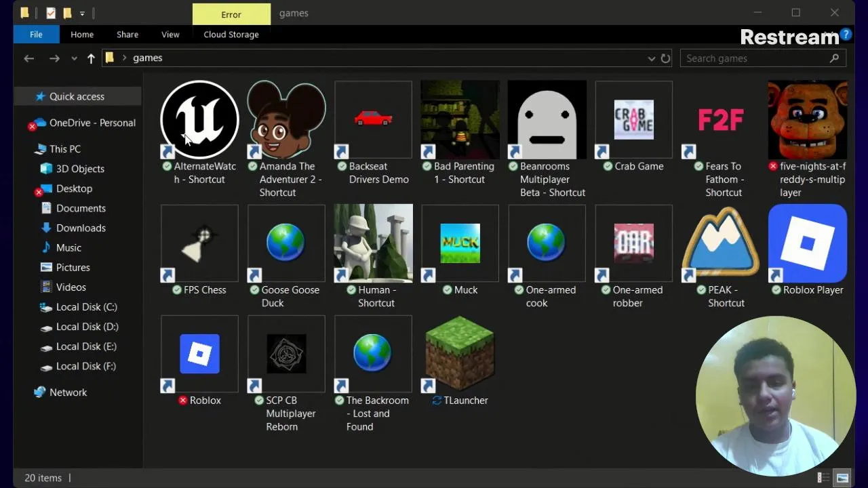
Task: Select Beanrooms Multiplayer Beta shortcut icon
Action: pos(547,120)
